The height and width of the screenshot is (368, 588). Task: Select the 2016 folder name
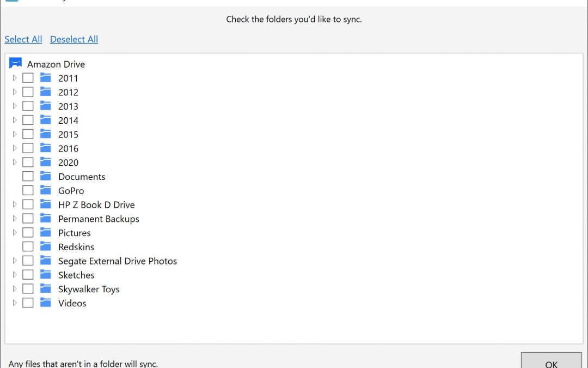[68, 148]
